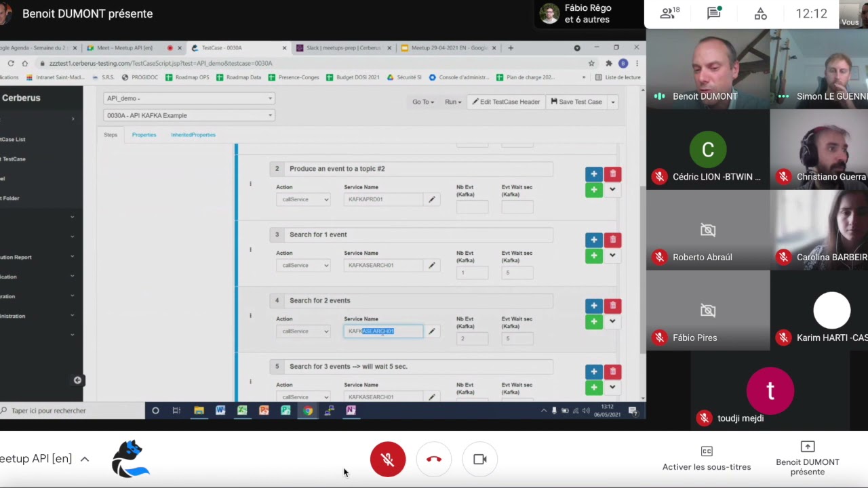Click the Service Name field in step 4
This screenshot has width=868, height=488.
click(x=383, y=331)
